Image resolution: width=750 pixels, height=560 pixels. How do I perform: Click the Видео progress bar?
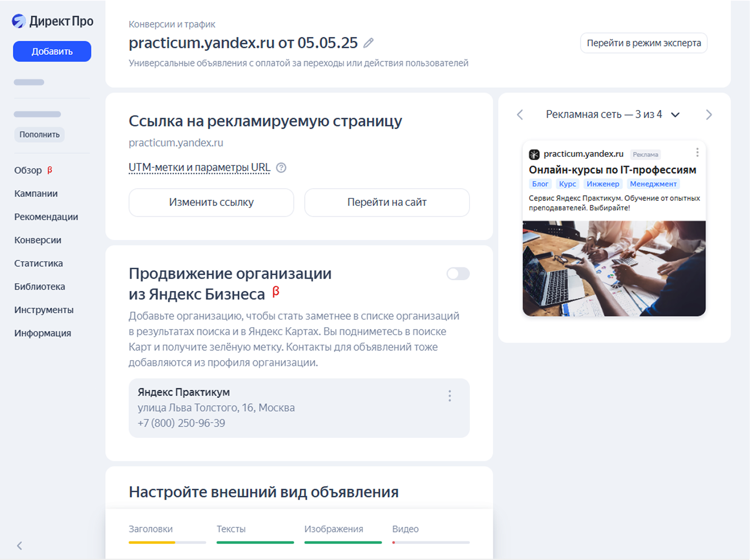[x=431, y=542]
